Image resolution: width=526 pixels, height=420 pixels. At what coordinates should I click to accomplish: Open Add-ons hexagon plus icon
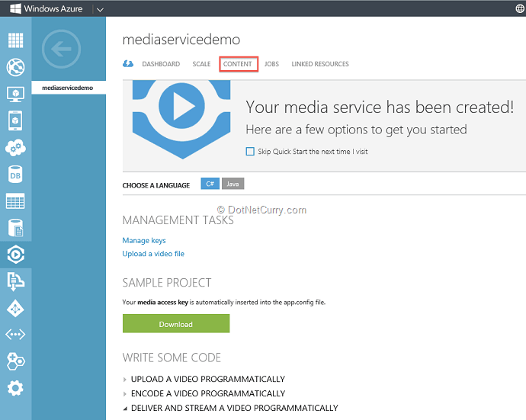point(15,361)
